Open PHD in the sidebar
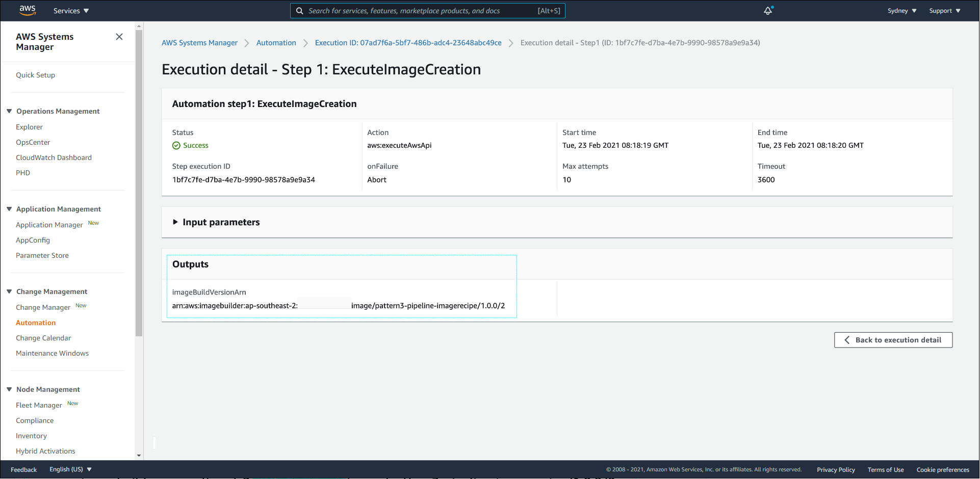Viewport: 980px width, 479px height. coord(23,173)
